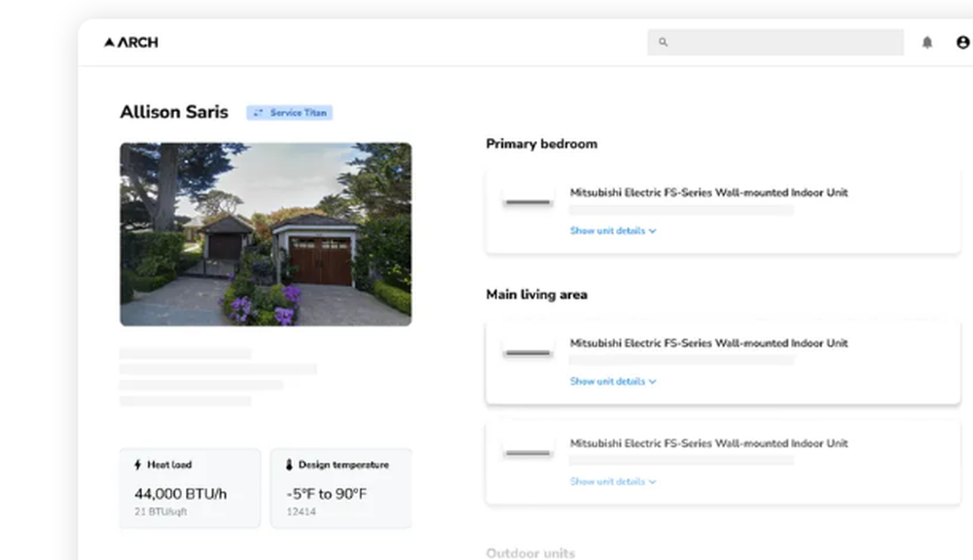Open the user profile account icon
Screen dimensions: 973x560
pos(961,42)
